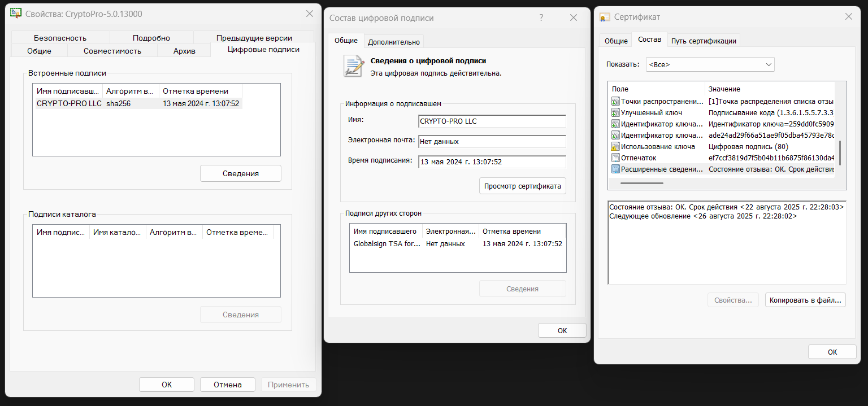This screenshot has height=406, width=868.
Task: Click the Копировать в файл... button
Action: pyautogui.click(x=806, y=300)
